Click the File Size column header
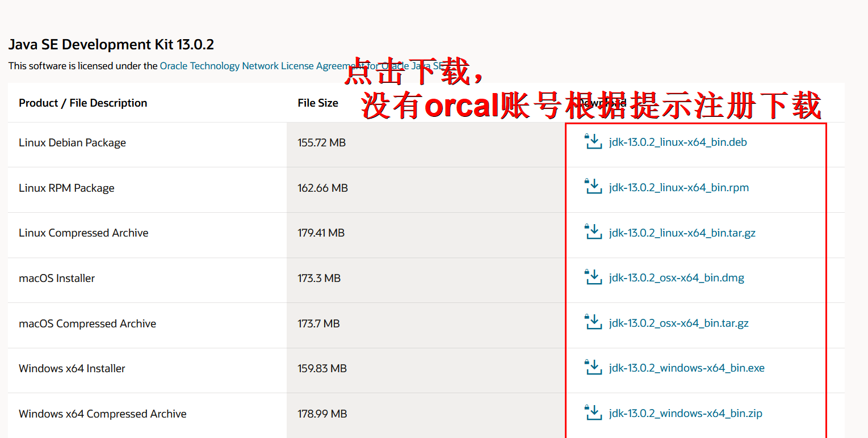This screenshot has width=868, height=438. pyautogui.click(x=318, y=103)
